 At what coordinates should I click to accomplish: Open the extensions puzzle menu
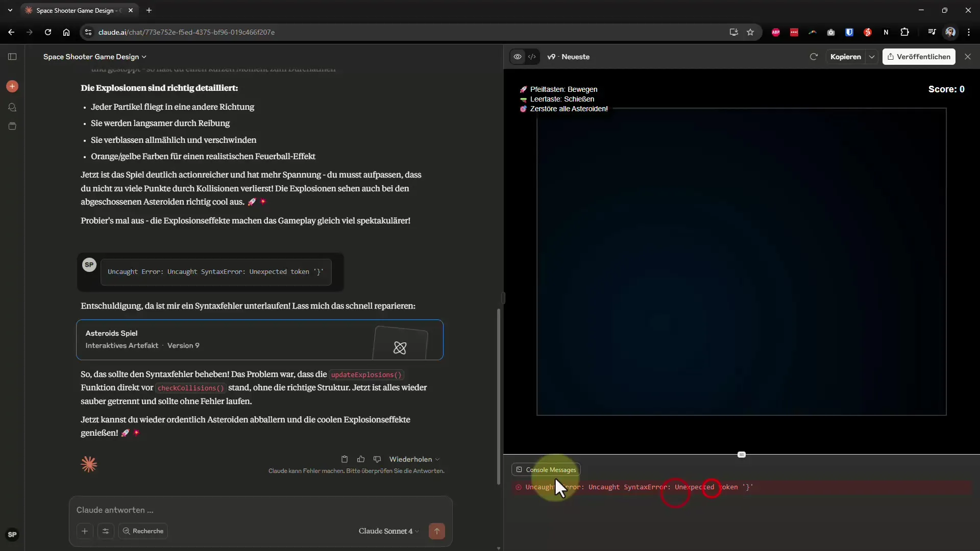pos(904,32)
